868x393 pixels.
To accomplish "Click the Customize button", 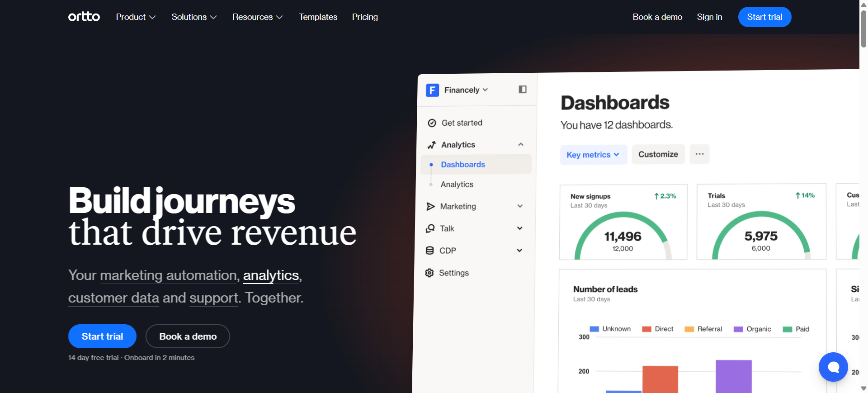I will pyautogui.click(x=658, y=154).
